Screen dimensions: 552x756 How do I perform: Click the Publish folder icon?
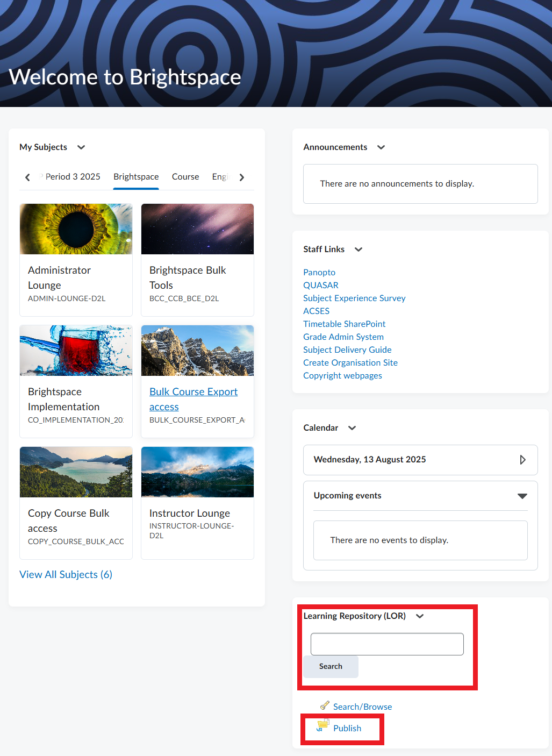click(322, 726)
